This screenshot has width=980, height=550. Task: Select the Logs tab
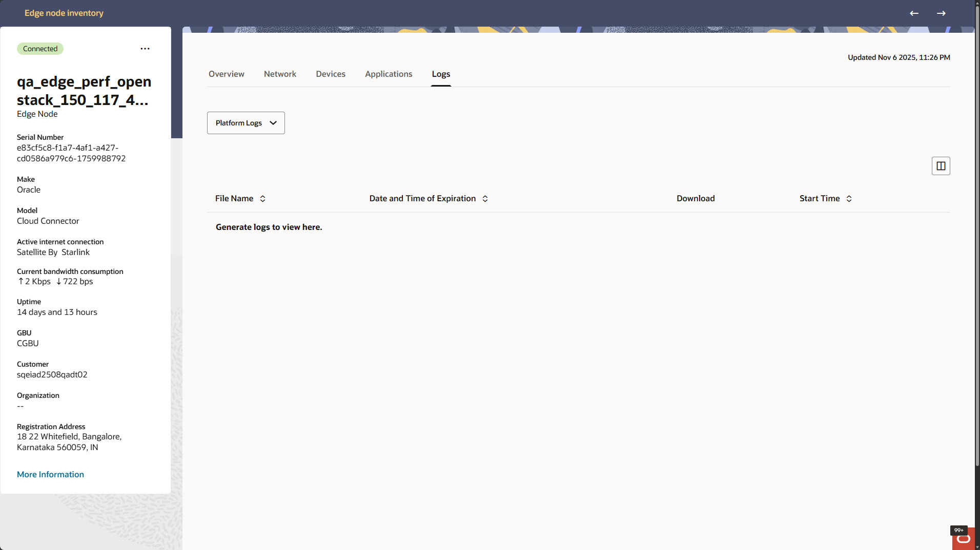(x=440, y=74)
